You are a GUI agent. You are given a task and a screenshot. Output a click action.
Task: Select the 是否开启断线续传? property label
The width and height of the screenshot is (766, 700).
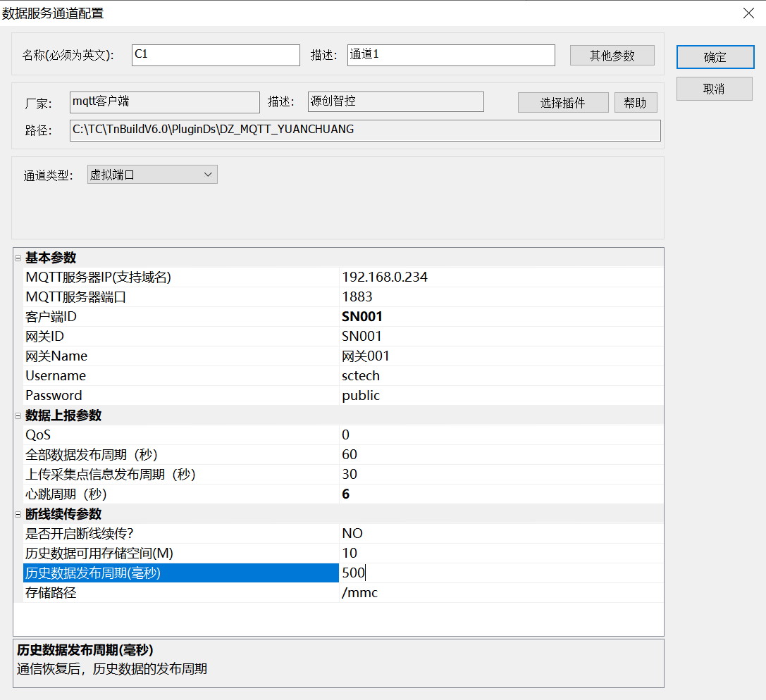point(79,534)
